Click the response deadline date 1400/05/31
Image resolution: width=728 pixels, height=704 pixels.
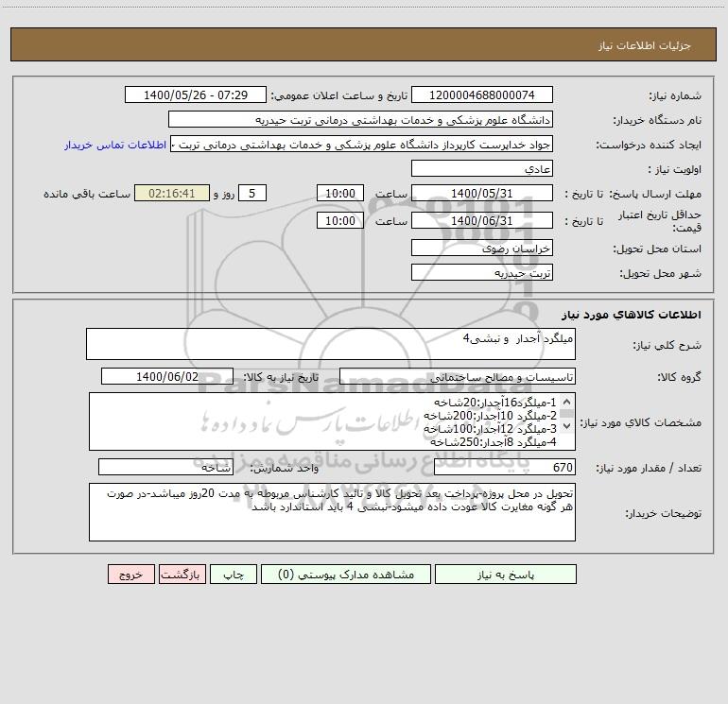pos(482,193)
